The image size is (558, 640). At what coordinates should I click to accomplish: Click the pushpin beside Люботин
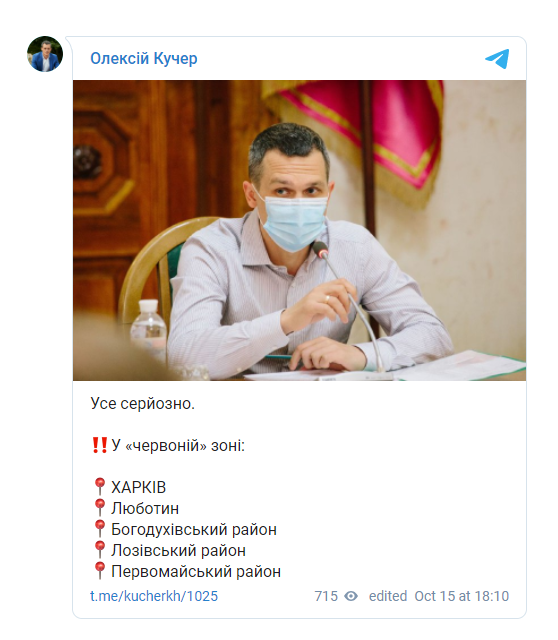coord(99,508)
